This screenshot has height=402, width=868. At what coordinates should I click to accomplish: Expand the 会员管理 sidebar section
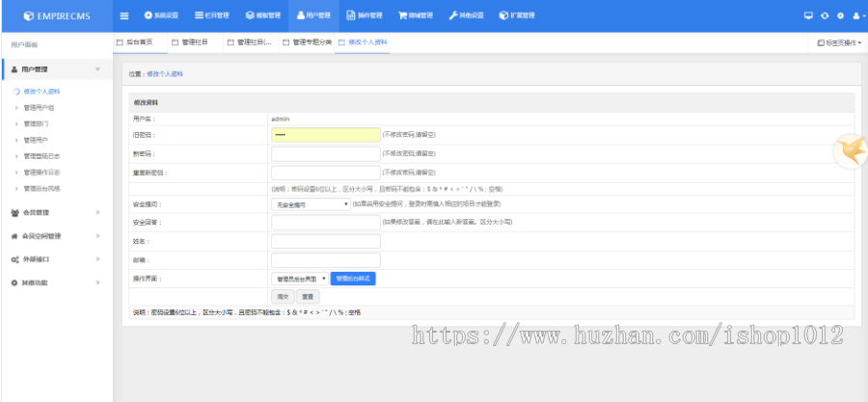57,212
